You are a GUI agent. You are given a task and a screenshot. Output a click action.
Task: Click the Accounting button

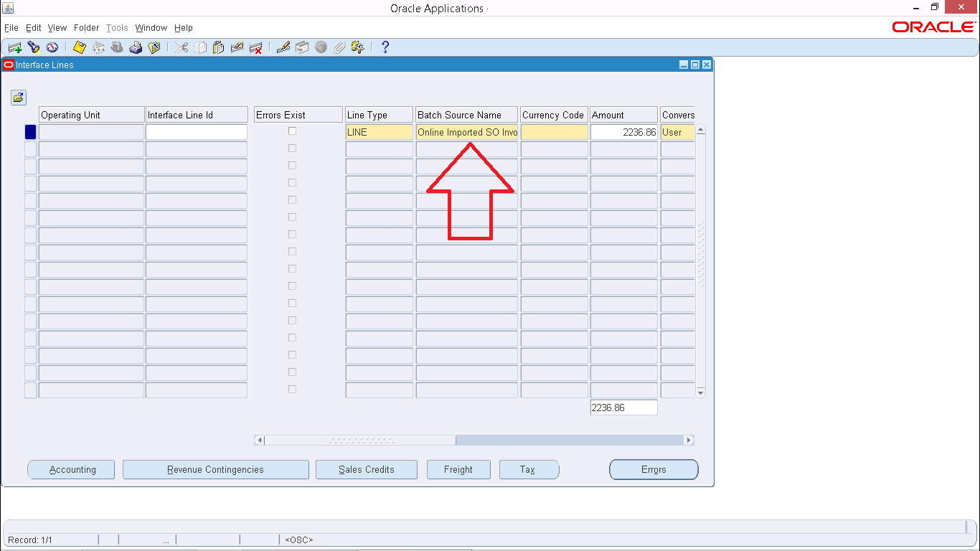coord(71,470)
